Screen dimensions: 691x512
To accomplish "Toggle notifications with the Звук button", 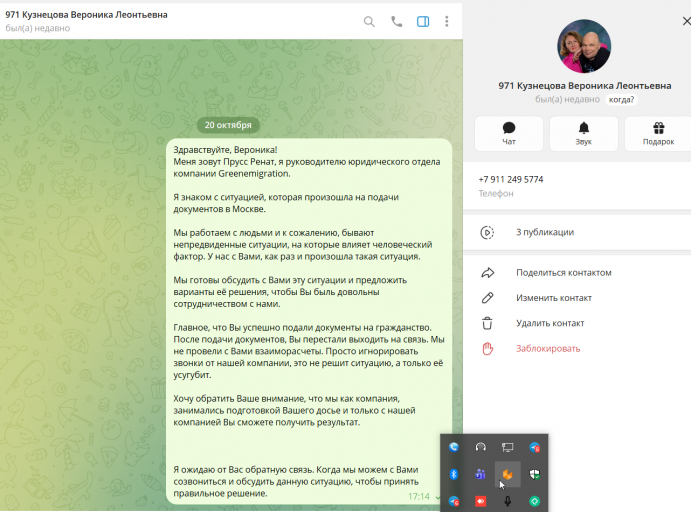I will click(583, 134).
